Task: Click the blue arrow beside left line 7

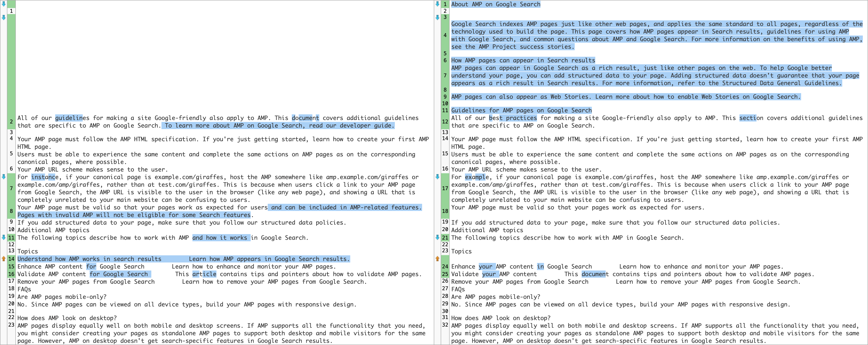Action: pos(4,177)
